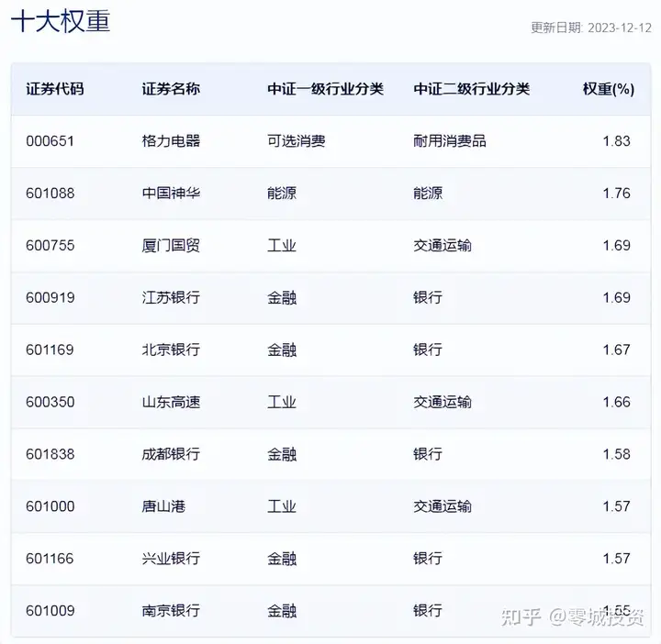
Task: Click stock name 山东高速
Action: [x=171, y=402]
